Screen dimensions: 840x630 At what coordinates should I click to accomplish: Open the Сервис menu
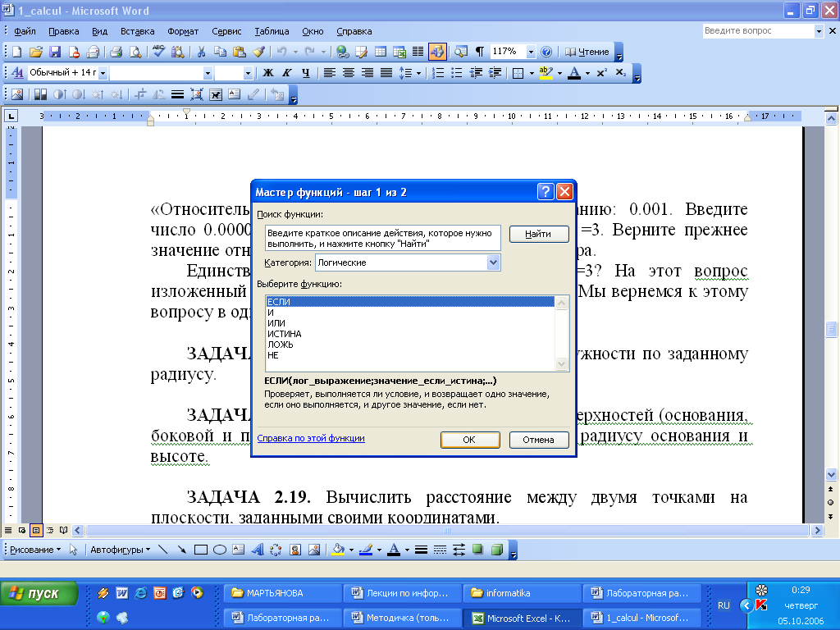pyautogui.click(x=226, y=31)
